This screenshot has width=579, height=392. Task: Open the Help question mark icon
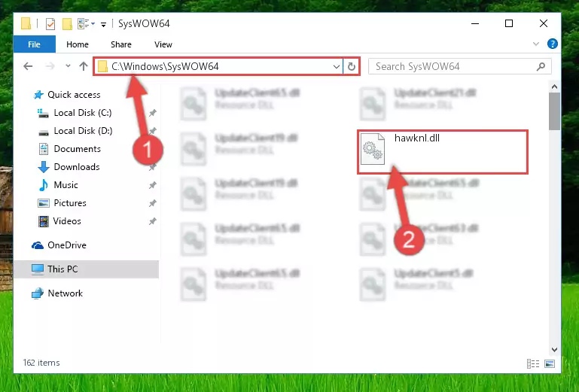(553, 44)
